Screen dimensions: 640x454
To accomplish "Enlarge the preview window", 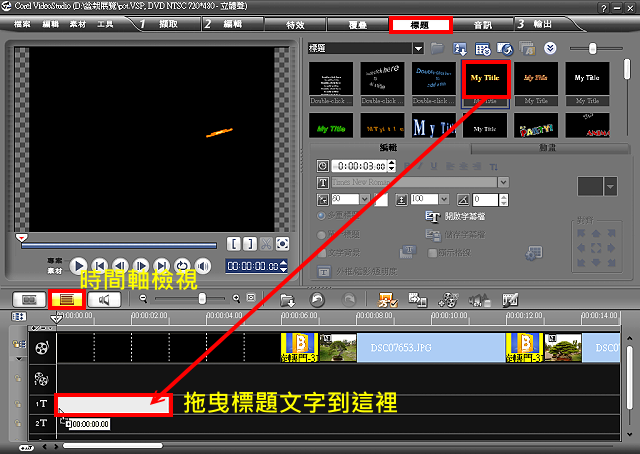I will tap(282, 244).
